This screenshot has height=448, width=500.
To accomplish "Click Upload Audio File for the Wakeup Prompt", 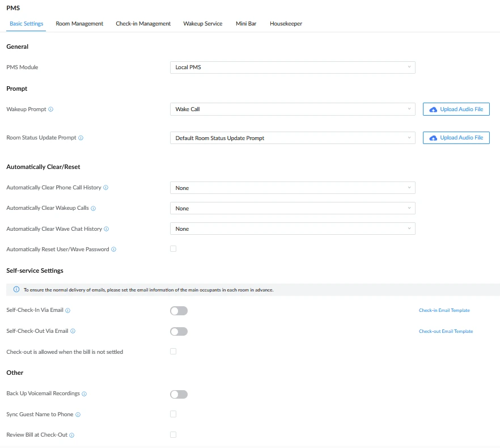I will pyautogui.click(x=456, y=109).
